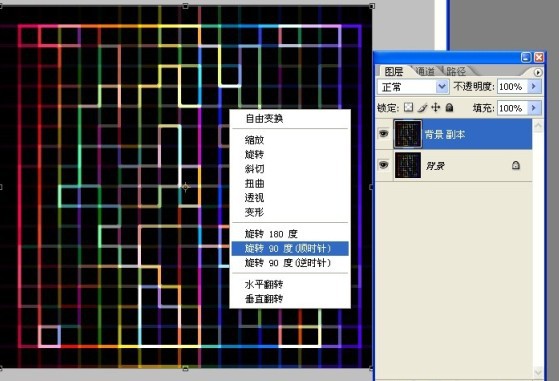The width and height of the screenshot is (559, 381).
Task: Click the layers panel scroll-down arrow
Action: (x=538, y=372)
